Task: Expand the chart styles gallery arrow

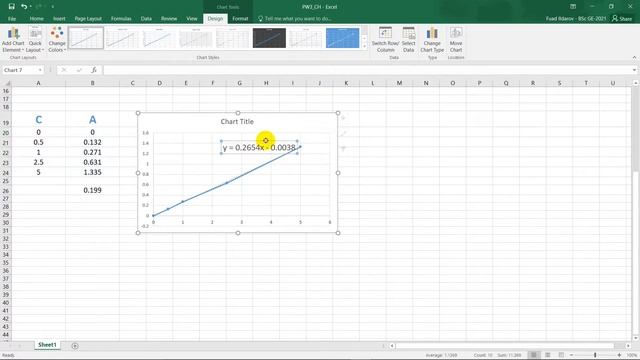Action: (x=364, y=47)
